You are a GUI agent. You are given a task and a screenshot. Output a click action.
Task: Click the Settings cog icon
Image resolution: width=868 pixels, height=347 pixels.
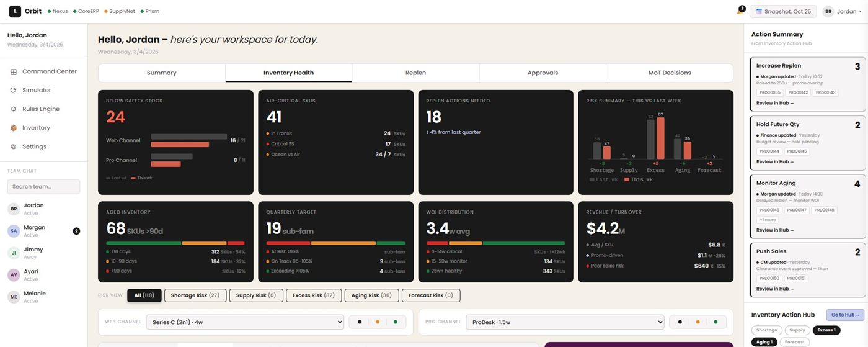(14, 146)
